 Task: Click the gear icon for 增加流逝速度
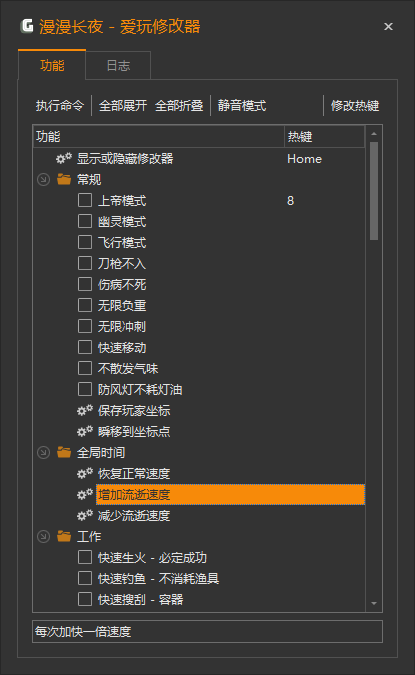point(85,494)
